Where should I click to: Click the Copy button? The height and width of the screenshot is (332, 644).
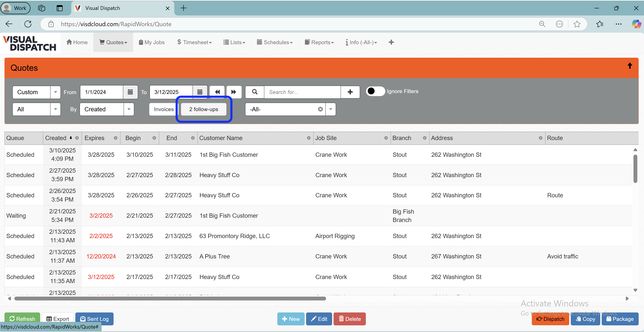click(x=585, y=319)
